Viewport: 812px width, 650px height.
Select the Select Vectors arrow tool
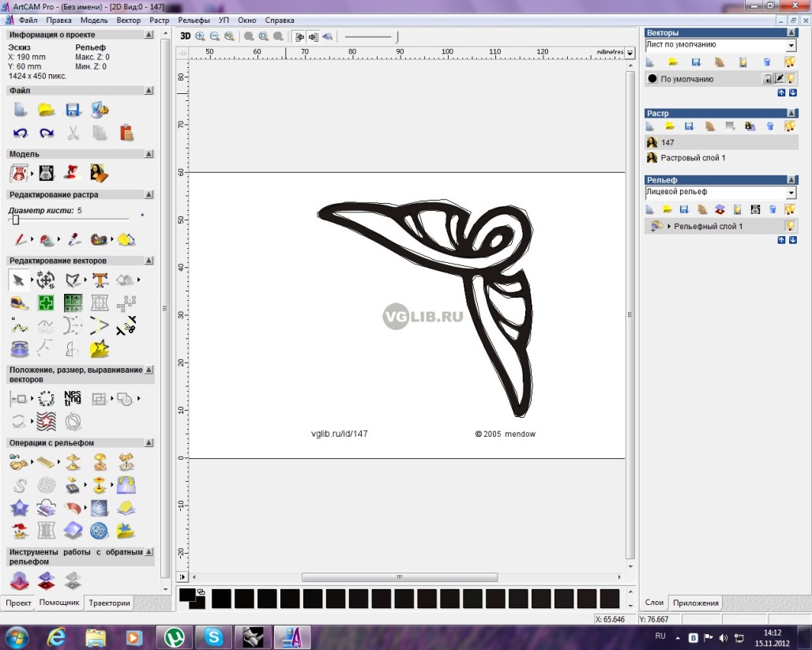coord(19,280)
